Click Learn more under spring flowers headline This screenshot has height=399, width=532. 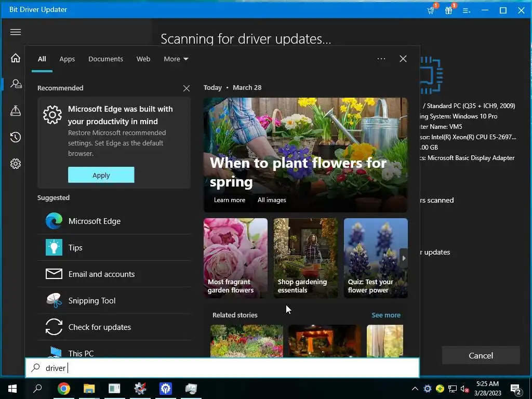tap(229, 200)
